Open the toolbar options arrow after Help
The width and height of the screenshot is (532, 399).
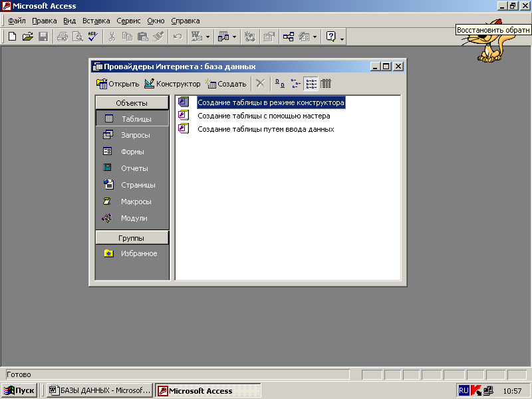point(342,38)
